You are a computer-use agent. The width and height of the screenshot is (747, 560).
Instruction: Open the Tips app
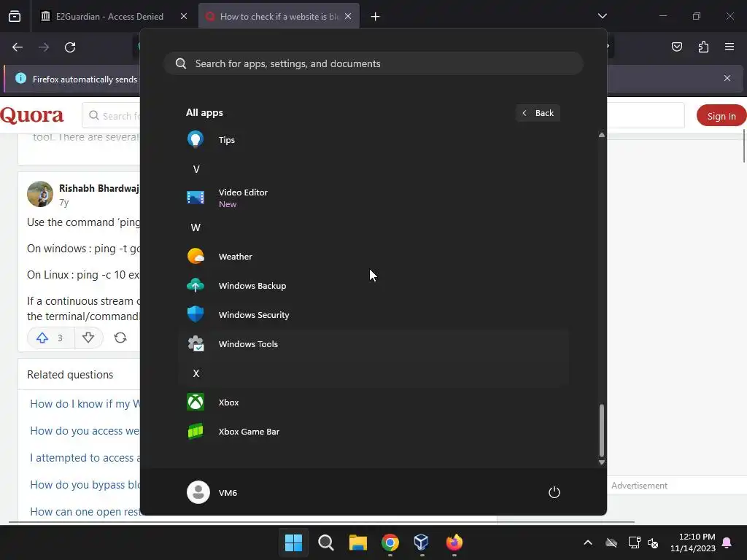pyautogui.click(x=373, y=140)
